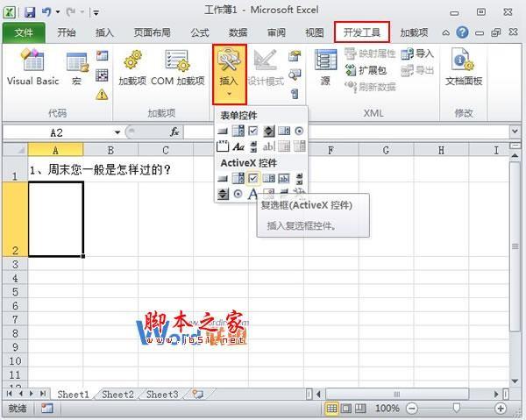
Task: Insert ActiveX Spin Button
Action: 223,194
